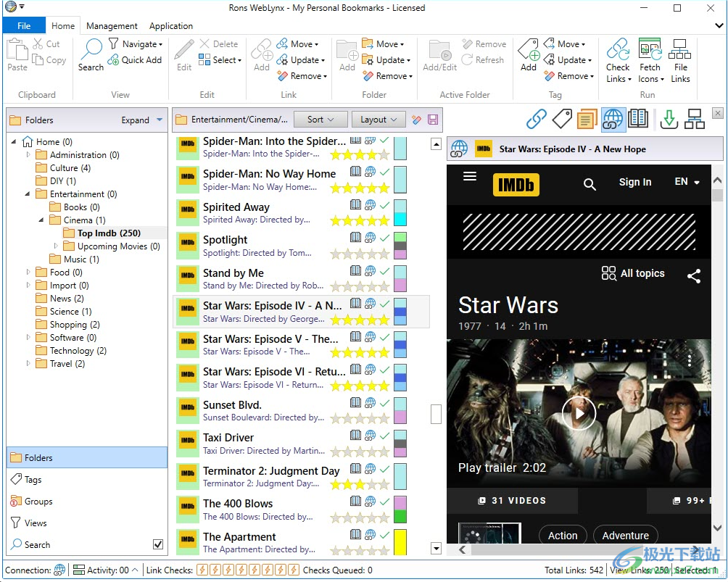Toggle the checkbox beside Search in sidebar
Image resolution: width=728 pixels, height=582 pixels.
coord(158,544)
